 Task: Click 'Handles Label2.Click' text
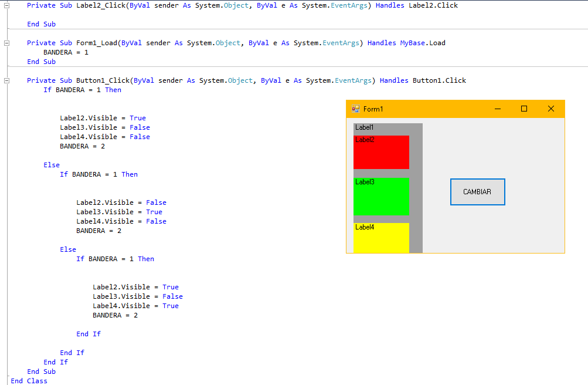(417, 6)
